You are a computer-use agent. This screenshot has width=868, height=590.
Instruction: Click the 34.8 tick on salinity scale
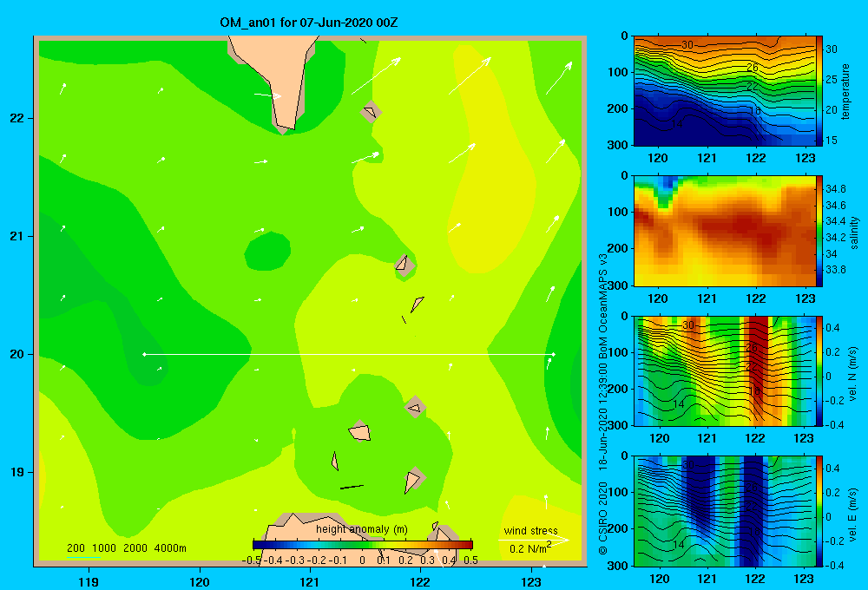click(x=835, y=189)
